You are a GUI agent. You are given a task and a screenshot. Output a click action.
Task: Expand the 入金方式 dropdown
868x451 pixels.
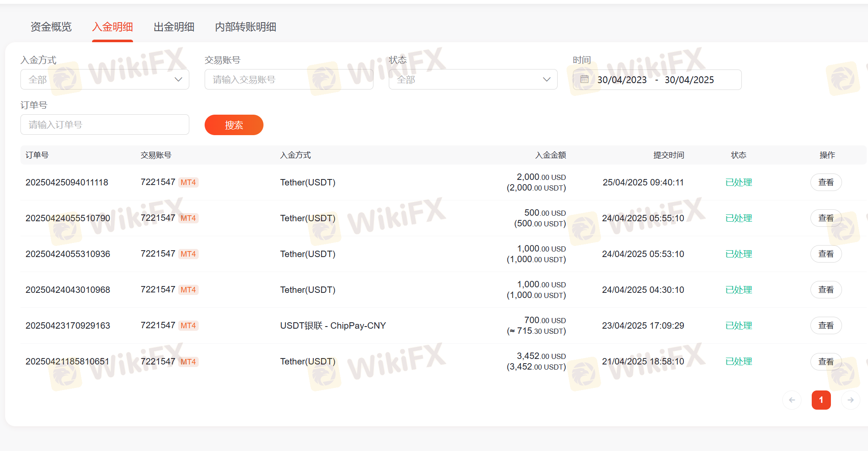[105, 79]
